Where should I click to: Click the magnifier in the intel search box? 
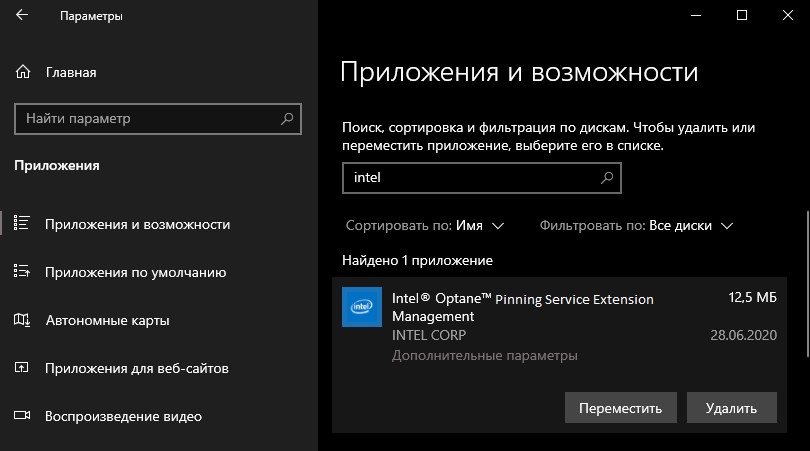pyautogui.click(x=607, y=178)
